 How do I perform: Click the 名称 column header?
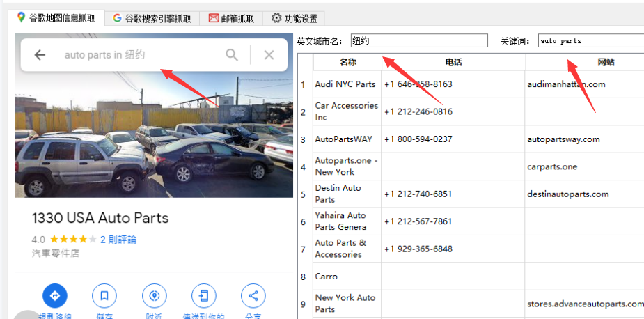pyautogui.click(x=347, y=62)
